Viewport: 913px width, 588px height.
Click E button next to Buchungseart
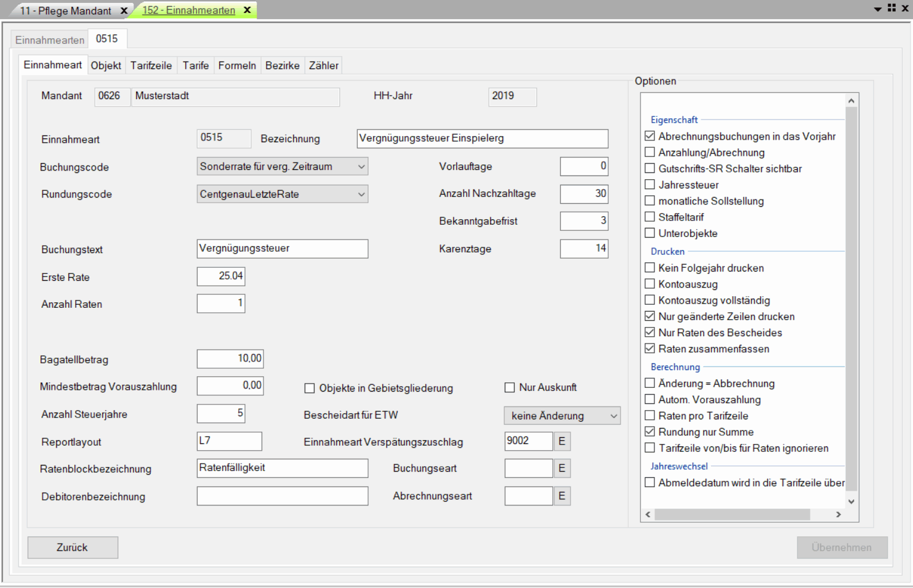point(561,469)
